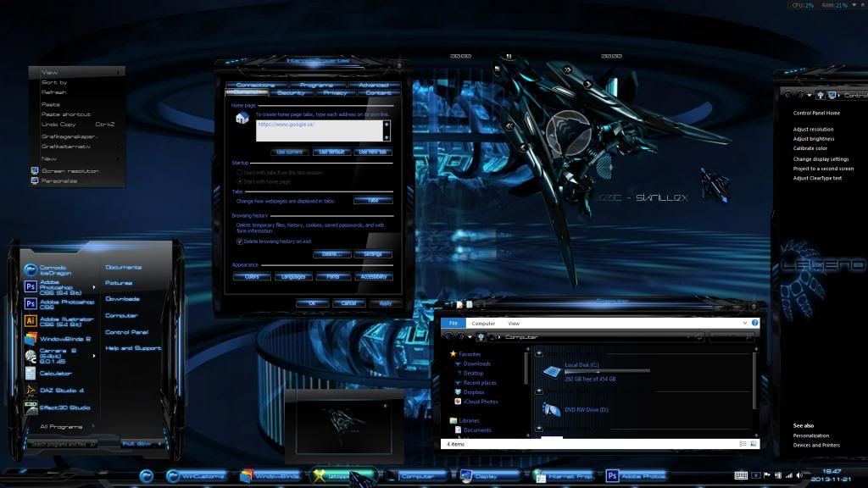Switch to Display taskbar item

(489, 476)
